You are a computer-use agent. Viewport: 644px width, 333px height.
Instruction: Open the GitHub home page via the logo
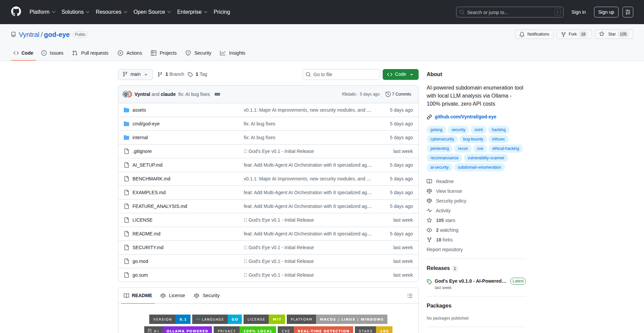click(15, 12)
